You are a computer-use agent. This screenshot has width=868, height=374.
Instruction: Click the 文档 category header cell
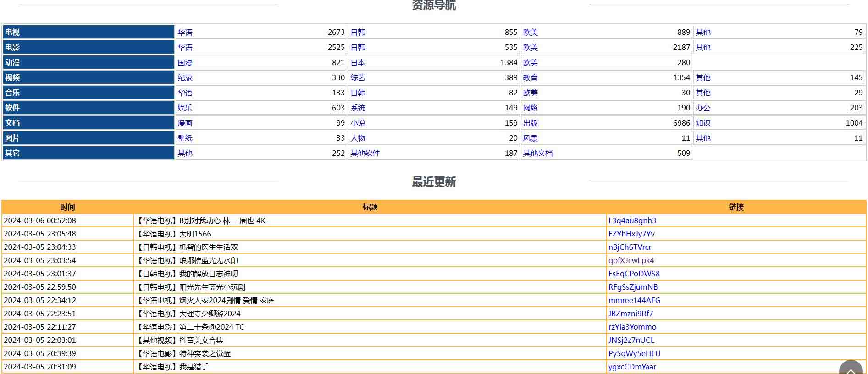(88, 123)
